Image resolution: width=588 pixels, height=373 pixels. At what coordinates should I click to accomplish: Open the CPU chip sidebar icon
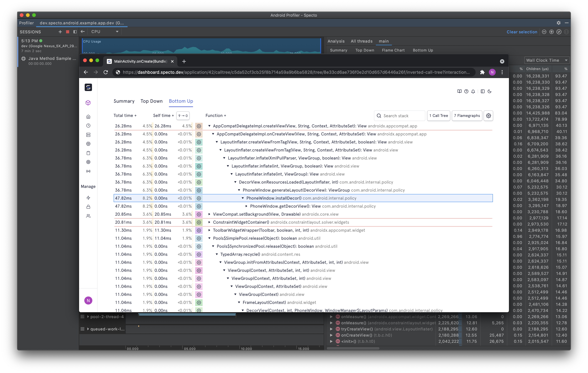click(88, 144)
